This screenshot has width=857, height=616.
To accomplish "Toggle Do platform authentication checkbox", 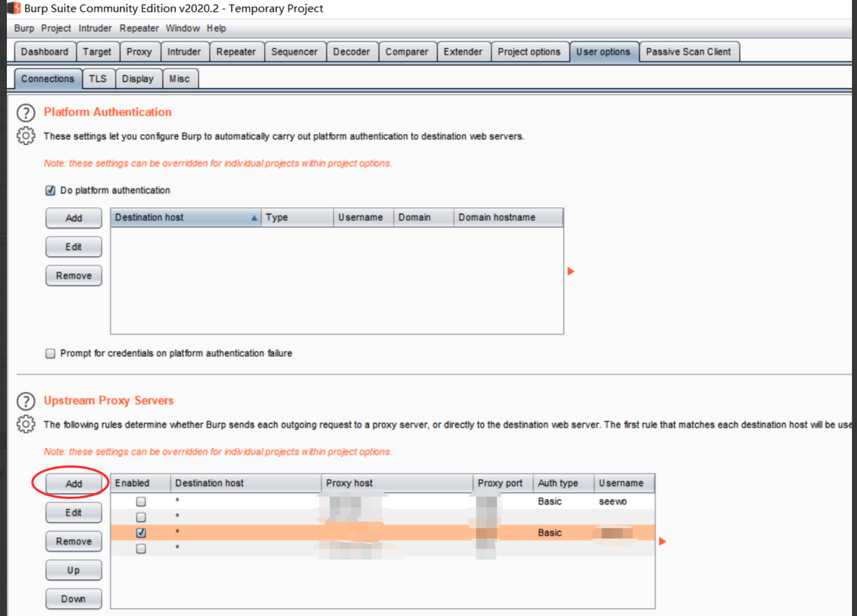I will pos(50,190).
